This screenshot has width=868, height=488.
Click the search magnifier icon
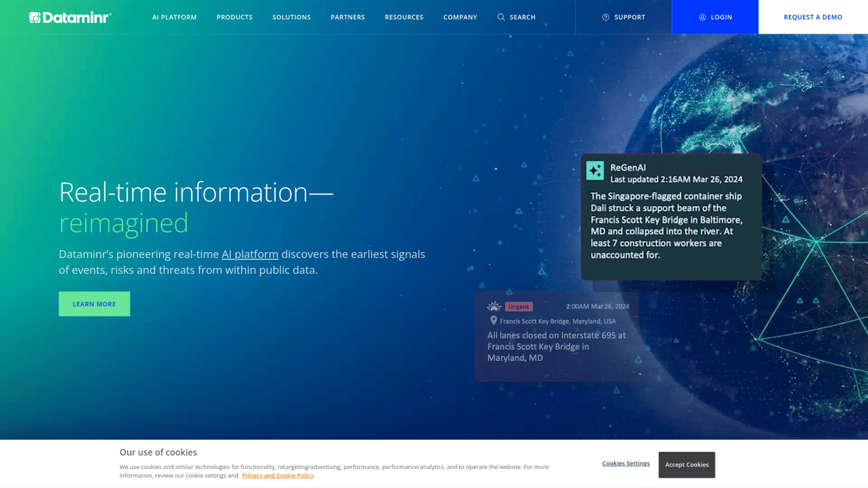coord(501,17)
